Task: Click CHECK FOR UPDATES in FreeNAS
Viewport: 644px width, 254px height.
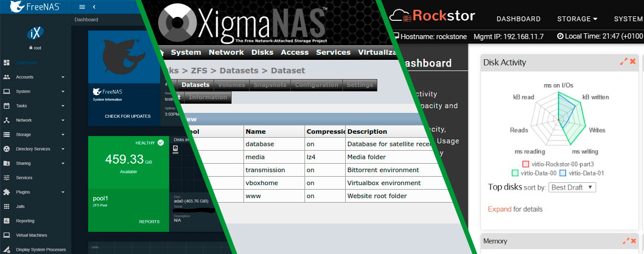Action: click(128, 116)
